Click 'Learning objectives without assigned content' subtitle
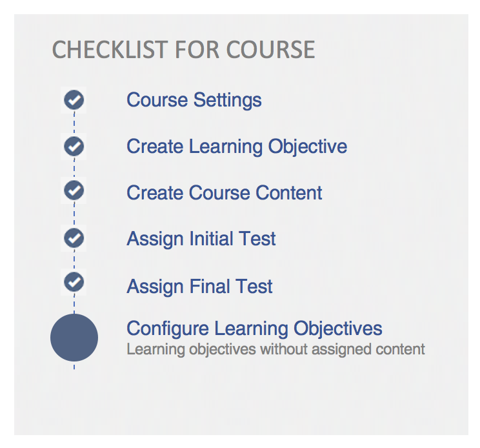The image size is (480, 448). coord(275,350)
